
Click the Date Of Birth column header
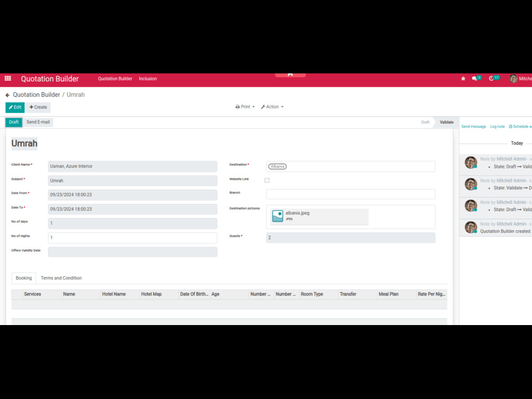click(x=194, y=294)
